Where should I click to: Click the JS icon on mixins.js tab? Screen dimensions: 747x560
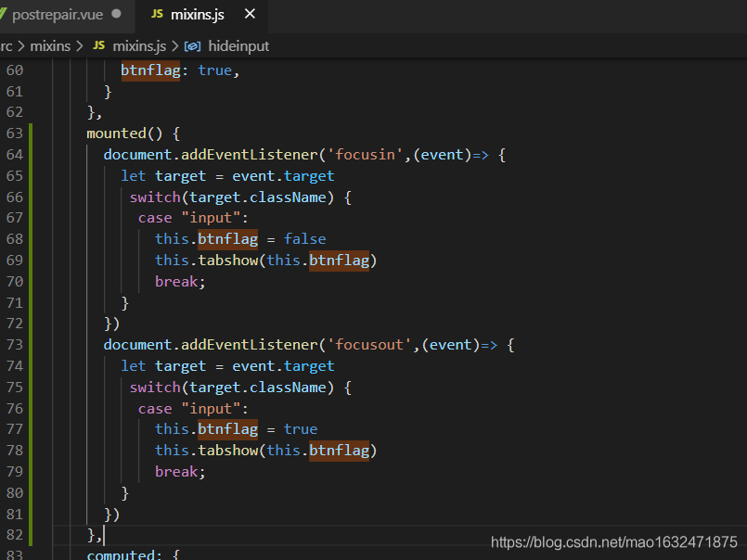(157, 14)
